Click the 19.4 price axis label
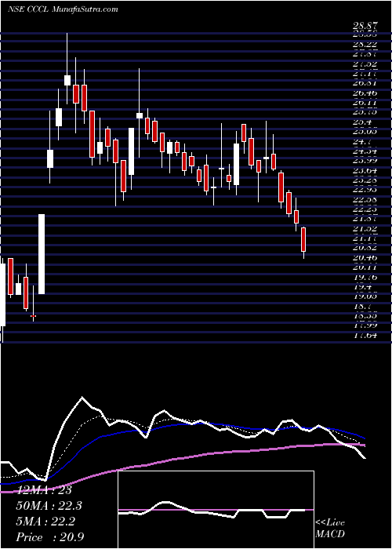This screenshot has width=392, height=549. coord(362,287)
